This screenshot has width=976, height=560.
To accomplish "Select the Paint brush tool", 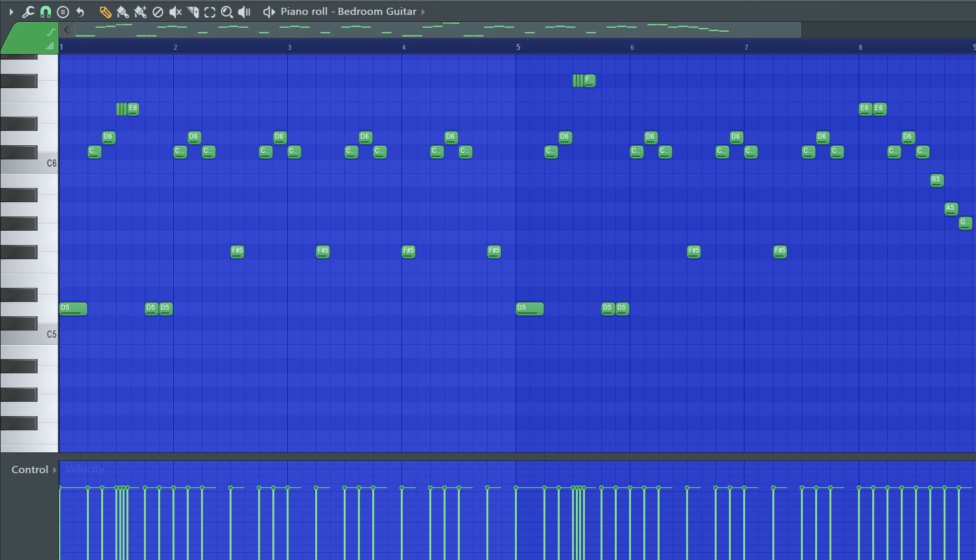I will point(123,12).
